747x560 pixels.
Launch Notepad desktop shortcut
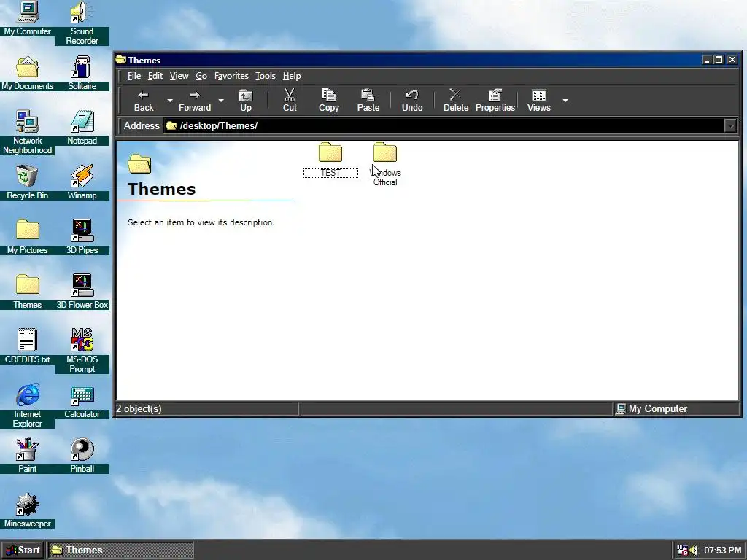82,128
